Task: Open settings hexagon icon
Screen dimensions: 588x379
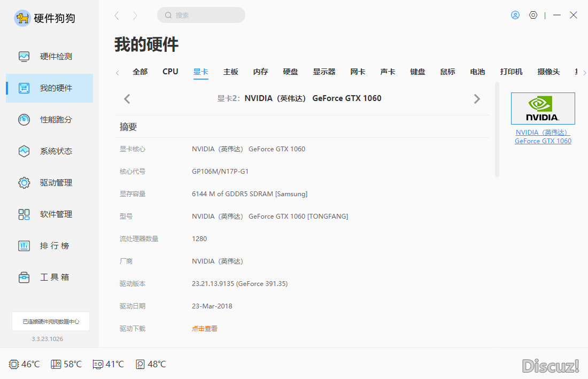Action: pyautogui.click(x=533, y=15)
